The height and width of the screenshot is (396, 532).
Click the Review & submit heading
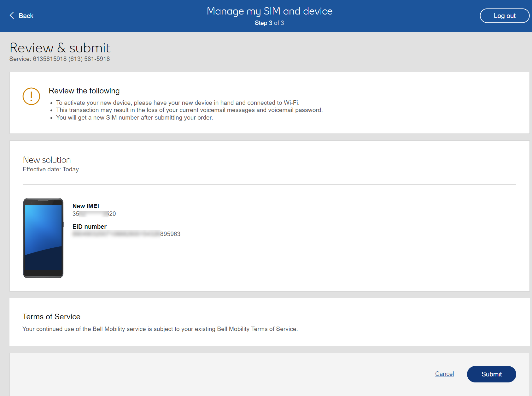point(60,48)
